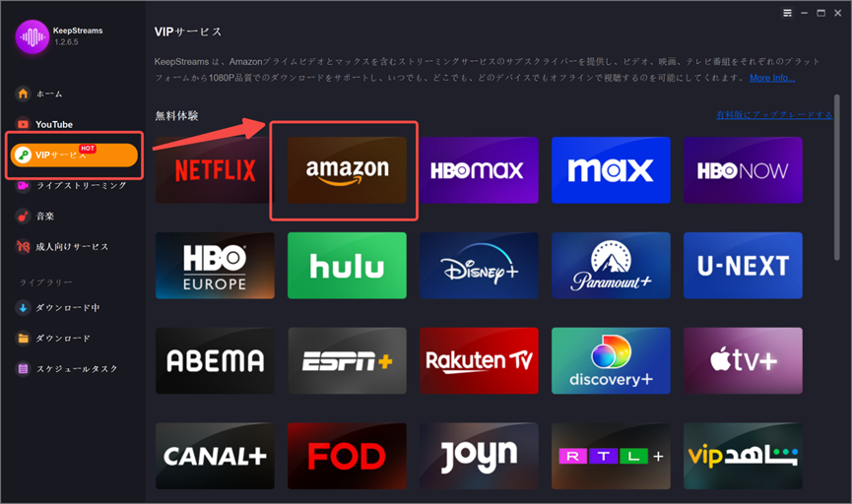Choose the hulu service tile

[x=347, y=266]
